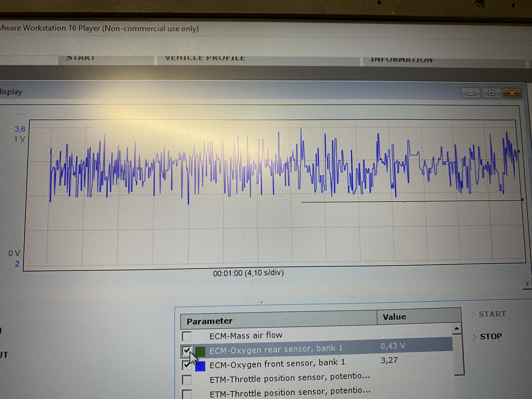Close the display graph window

pos(512,93)
